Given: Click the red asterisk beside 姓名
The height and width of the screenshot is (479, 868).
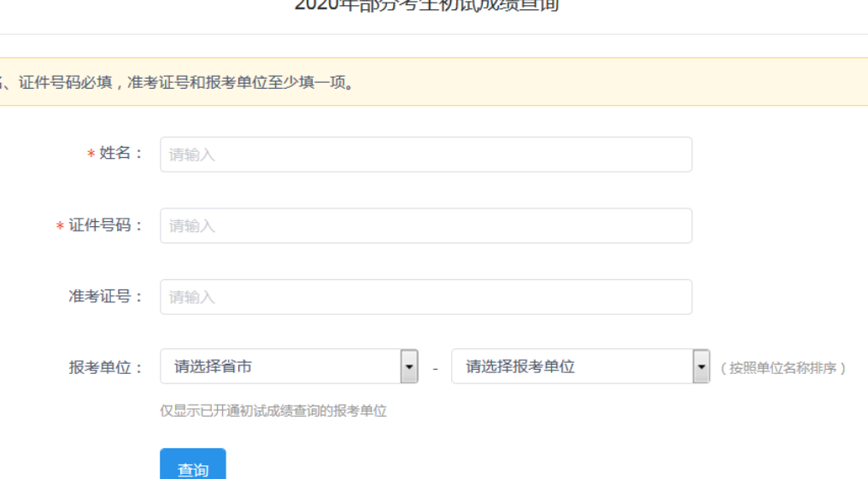Looking at the screenshot, I should (91, 155).
